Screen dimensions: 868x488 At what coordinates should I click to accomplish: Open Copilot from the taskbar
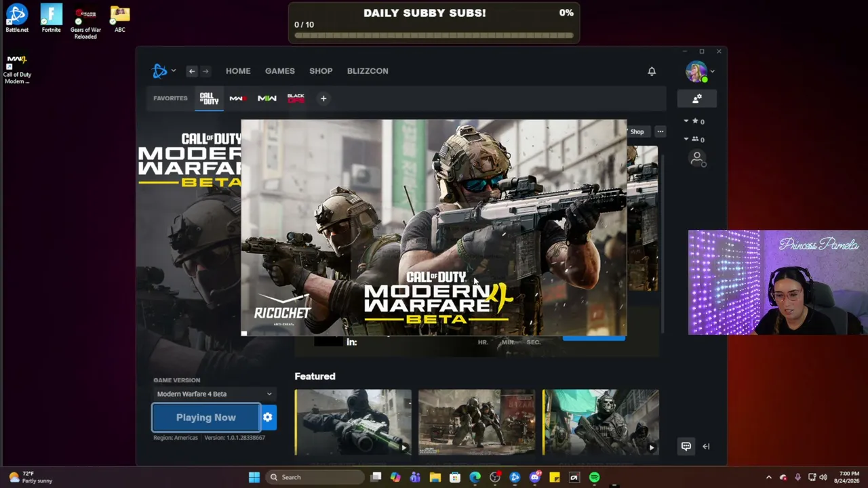[395, 477]
